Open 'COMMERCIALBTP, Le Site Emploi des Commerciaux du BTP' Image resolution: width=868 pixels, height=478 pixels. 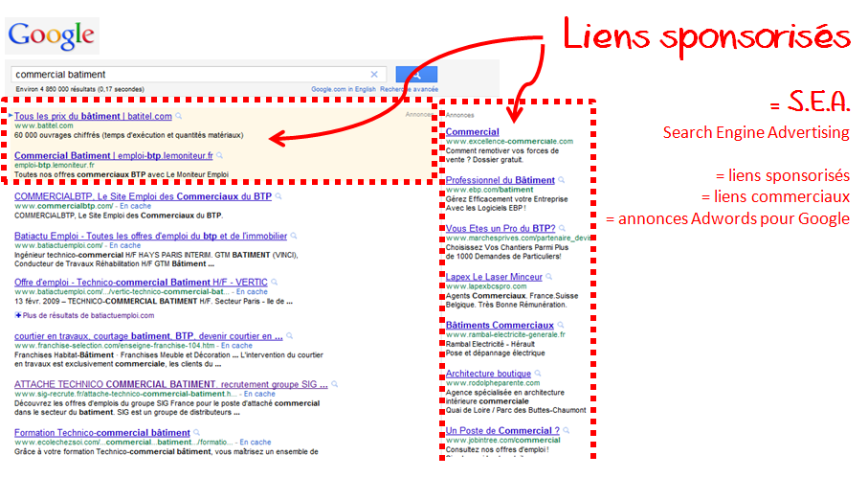point(143,196)
